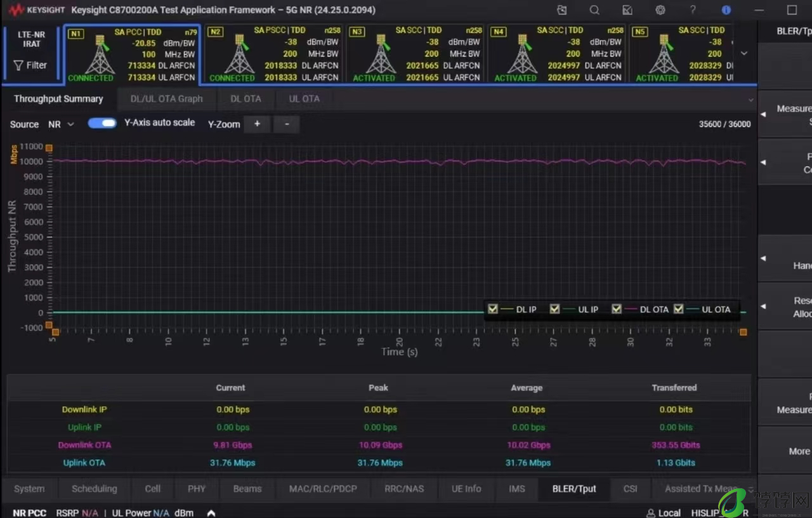The height and width of the screenshot is (518, 812).
Task: Select the N1 PCC cell tower icon
Action: (100, 55)
